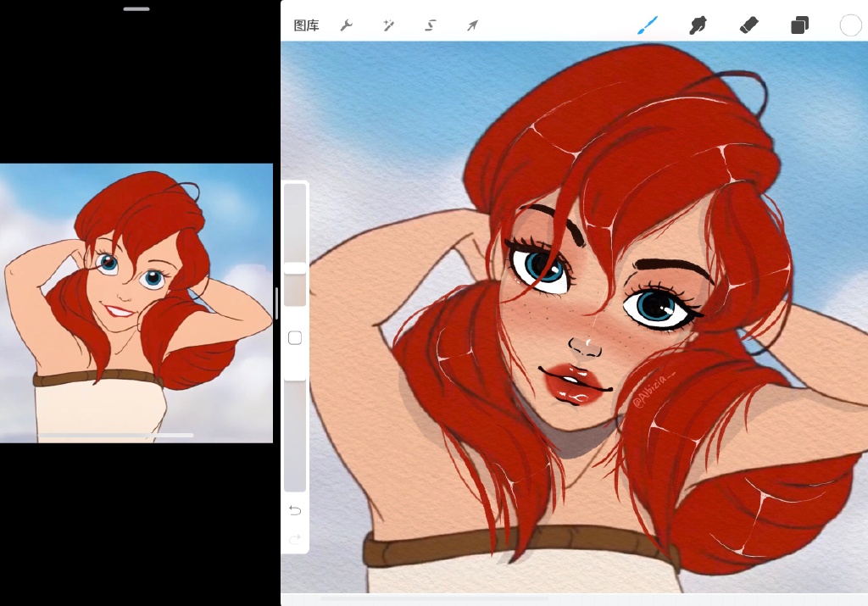868x606 pixels.
Task: Open the Layers panel
Action: 799,25
